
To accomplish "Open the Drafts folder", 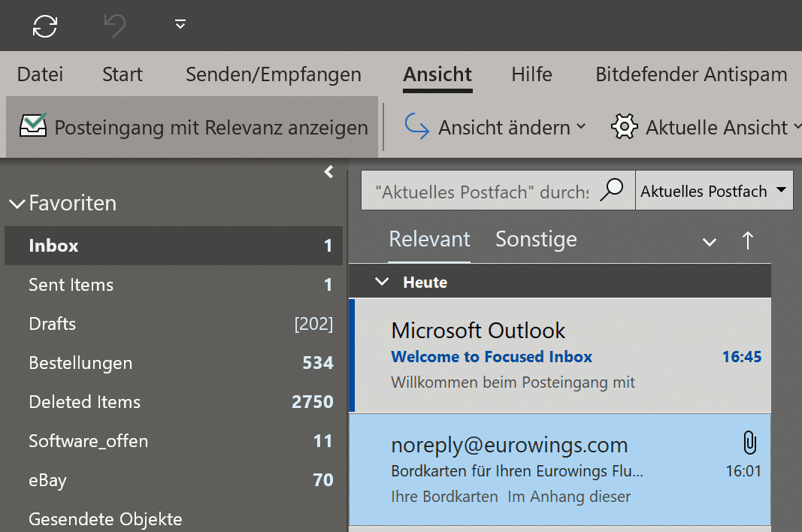I will pos(174,324).
